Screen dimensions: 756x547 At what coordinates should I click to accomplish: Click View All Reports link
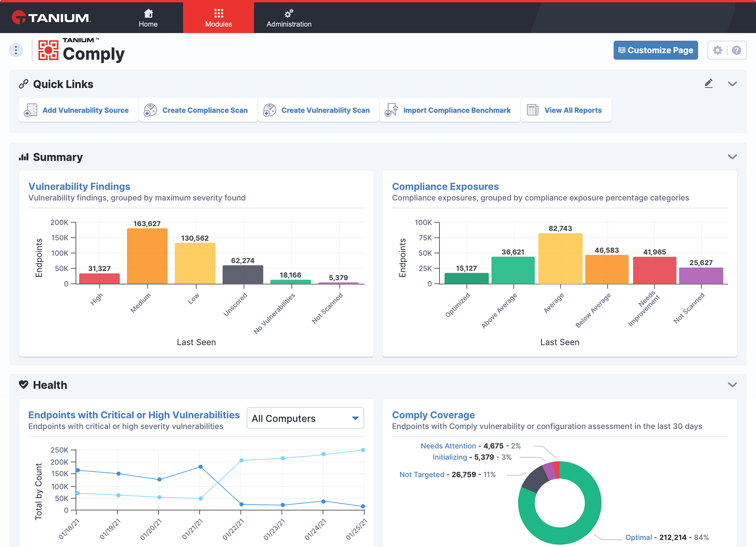tap(573, 110)
